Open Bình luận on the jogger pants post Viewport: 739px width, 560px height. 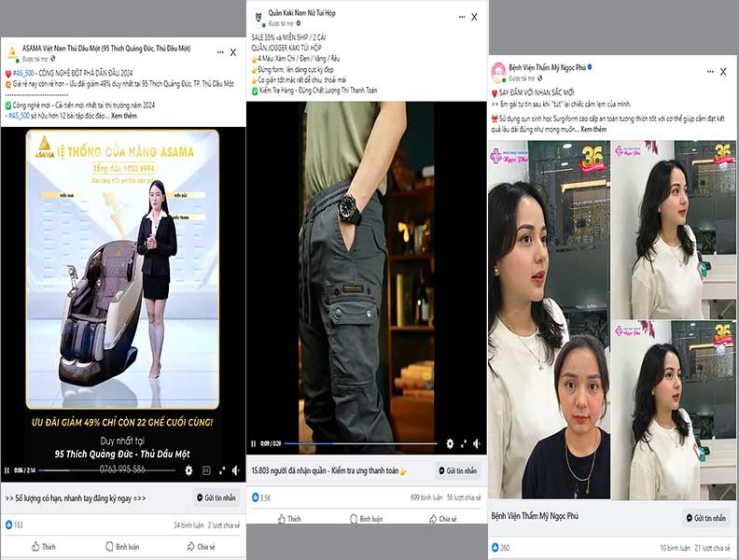tap(366, 519)
